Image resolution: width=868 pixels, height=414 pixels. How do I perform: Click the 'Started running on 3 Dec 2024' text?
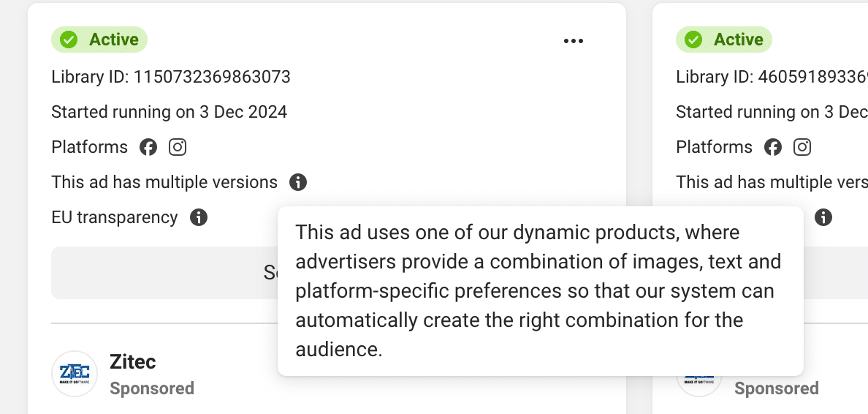coord(169,112)
